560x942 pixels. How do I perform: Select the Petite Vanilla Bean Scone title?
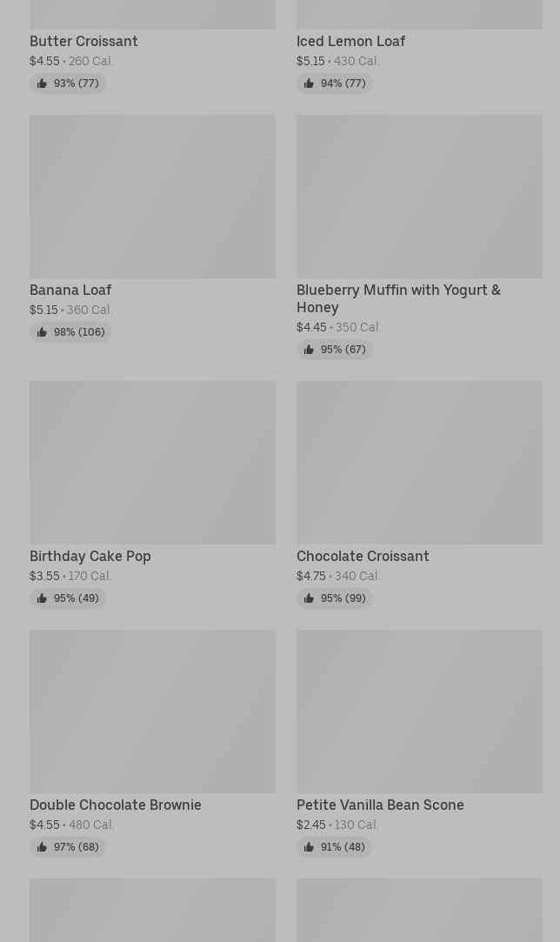pyautogui.click(x=380, y=805)
